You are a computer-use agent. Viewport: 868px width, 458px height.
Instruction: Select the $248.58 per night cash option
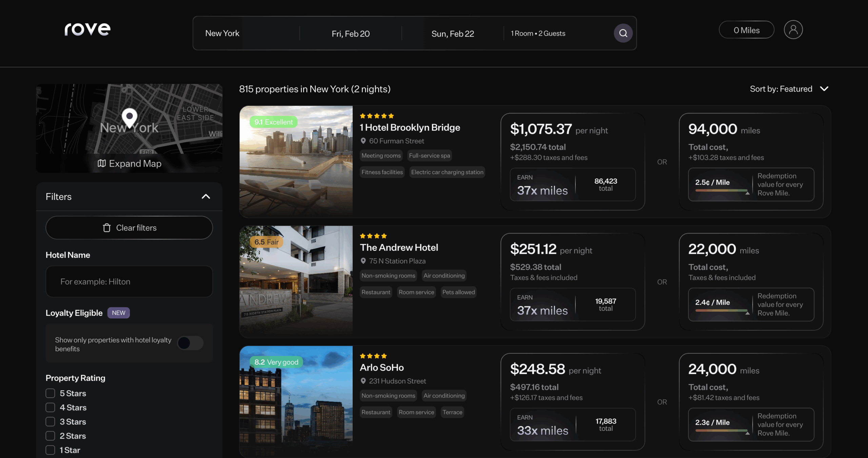point(572,401)
